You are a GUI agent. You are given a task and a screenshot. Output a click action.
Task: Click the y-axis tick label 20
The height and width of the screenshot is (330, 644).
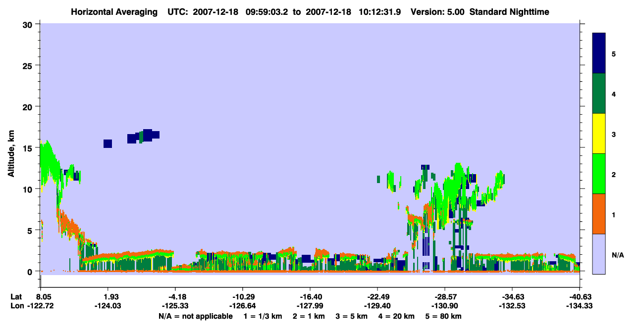(29, 106)
